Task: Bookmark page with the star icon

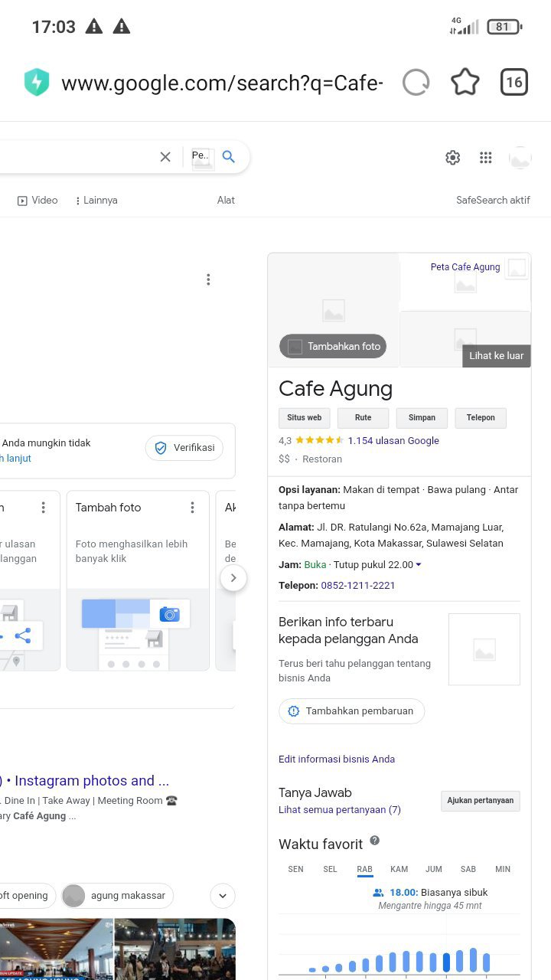Action: click(465, 83)
